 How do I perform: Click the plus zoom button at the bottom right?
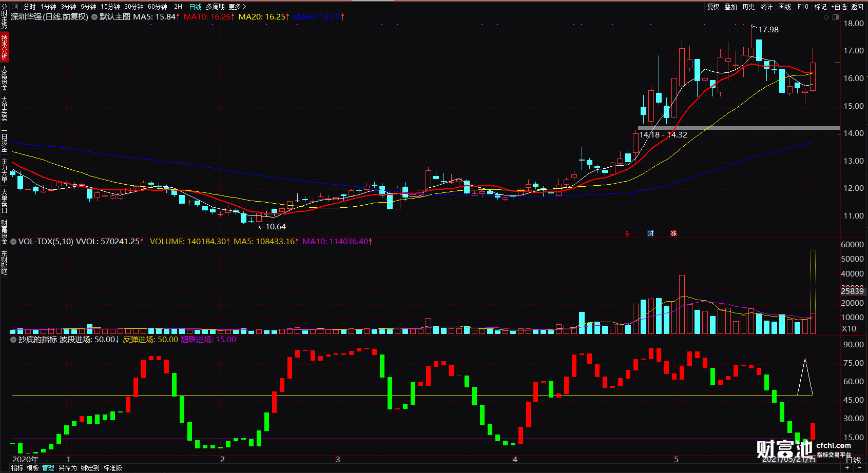(847, 468)
